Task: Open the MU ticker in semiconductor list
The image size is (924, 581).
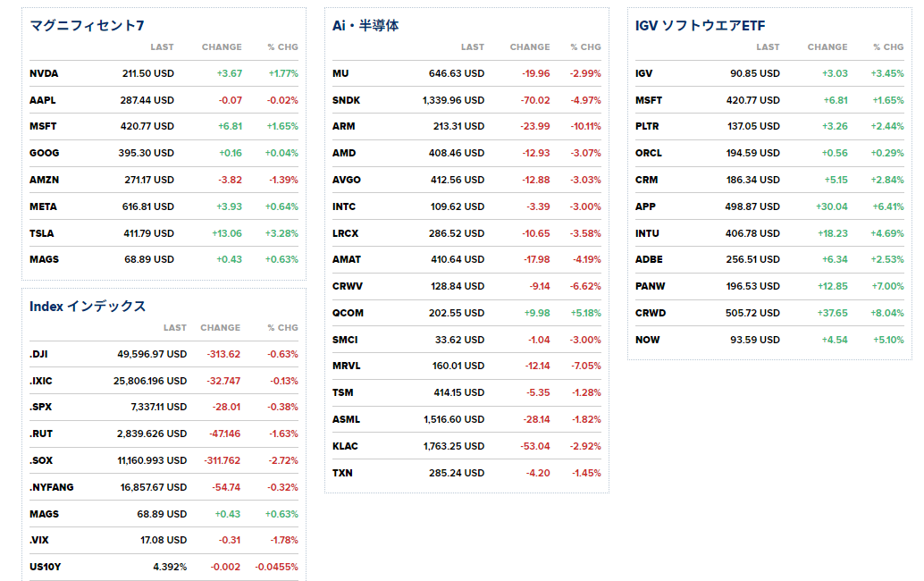Action: [340, 73]
